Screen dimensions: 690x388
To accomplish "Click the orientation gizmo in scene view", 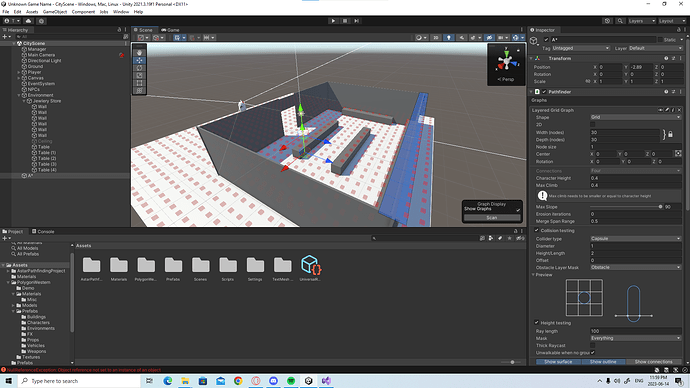I will (x=506, y=62).
